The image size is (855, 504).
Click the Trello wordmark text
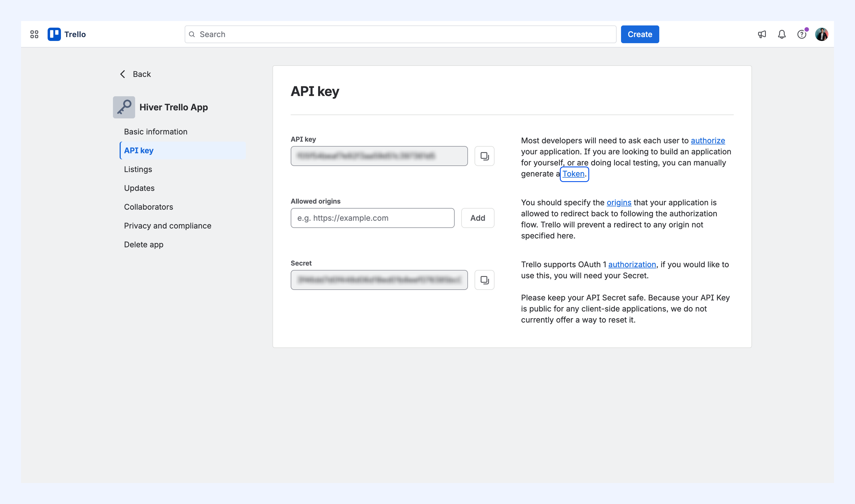tap(75, 34)
